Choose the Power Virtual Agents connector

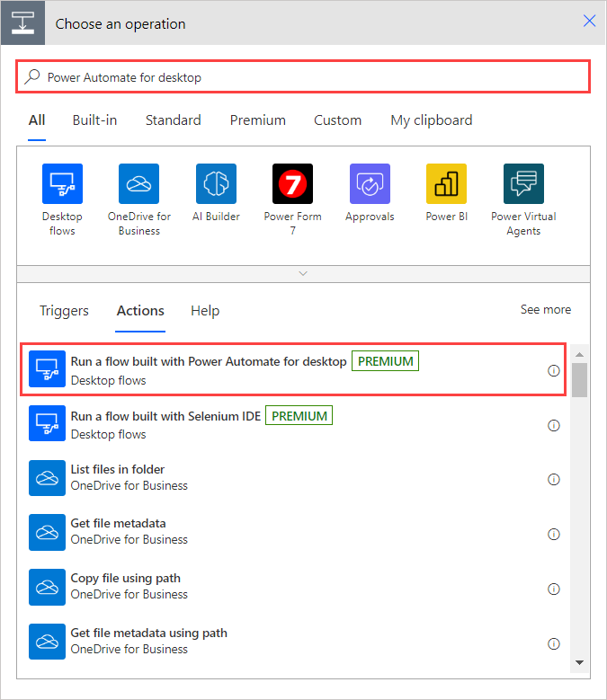point(523,183)
